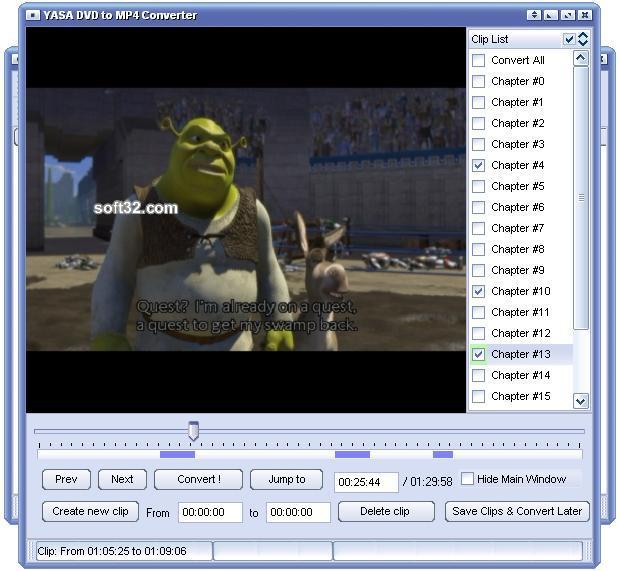Click the current time field showing 00:25:44
Screen dimensions: 619x571
tap(366, 482)
